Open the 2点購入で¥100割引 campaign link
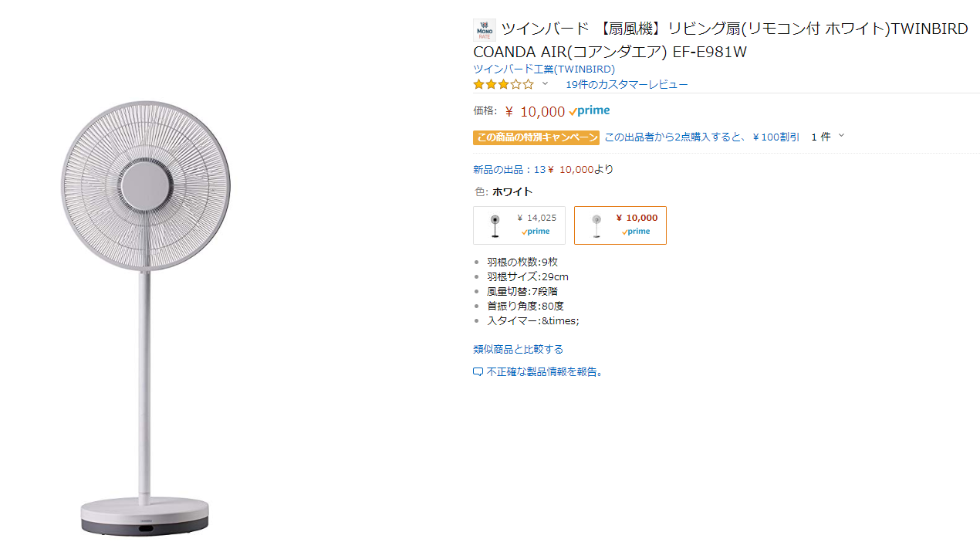The height and width of the screenshot is (542, 980). pyautogui.click(x=701, y=137)
